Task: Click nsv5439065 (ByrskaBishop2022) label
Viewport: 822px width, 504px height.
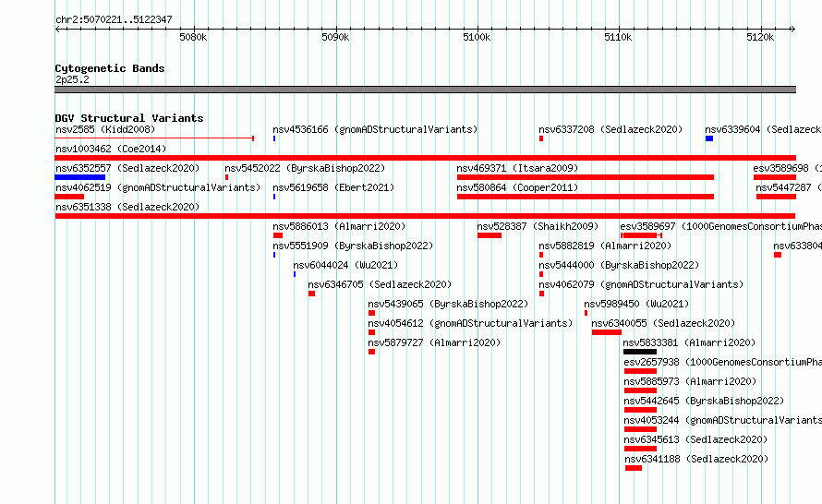Action: pyautogui.click(x=448, y=304)
